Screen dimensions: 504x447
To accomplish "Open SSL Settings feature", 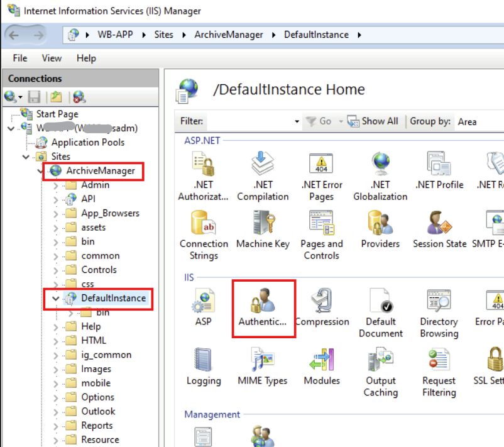I will (488, 367).
